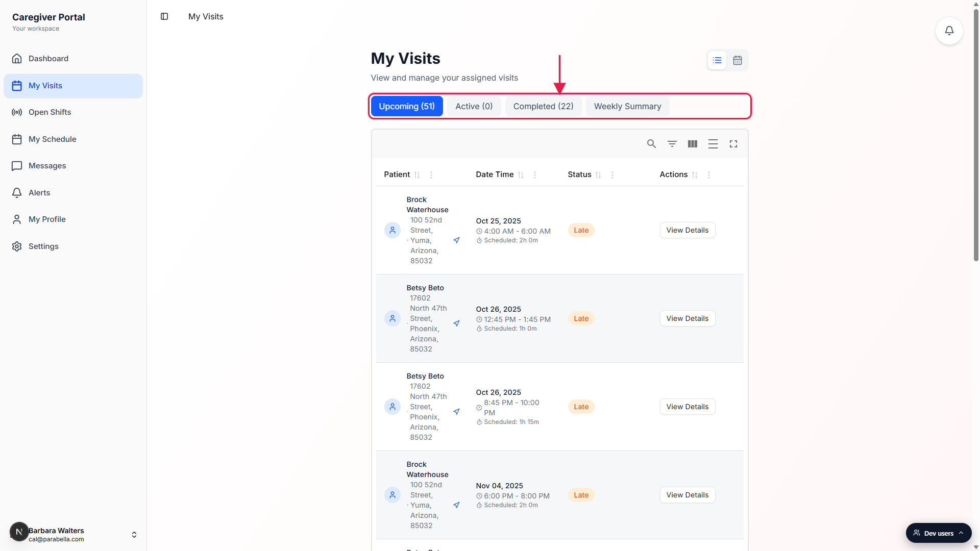Click Brock Waterhouse Oct 25 patient avatar
Image resolution: width=980 pixels, height=551 pixels.
tap(393, 230)
